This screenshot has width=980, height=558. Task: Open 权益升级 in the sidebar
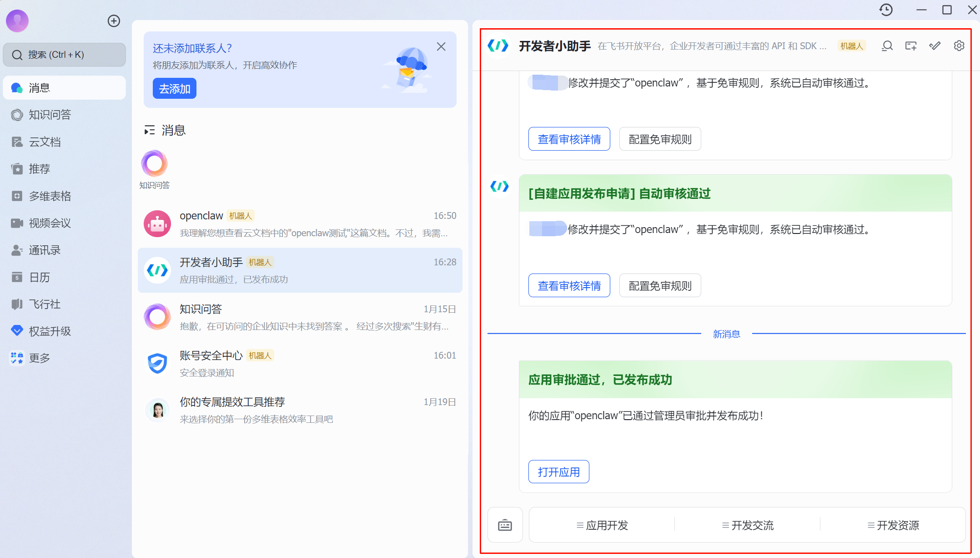pyautogui.click(x=64, y=331)
